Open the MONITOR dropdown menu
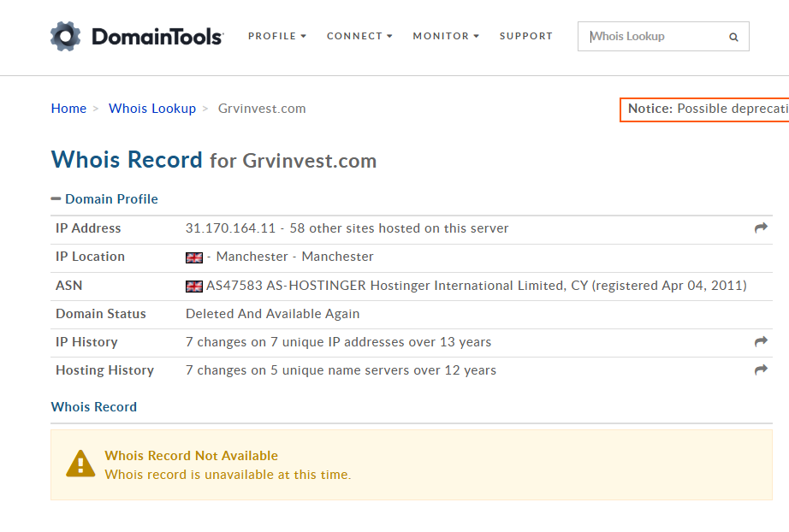Image resolution: width=789 pixels, height=532 pixels. coord(446,36)
